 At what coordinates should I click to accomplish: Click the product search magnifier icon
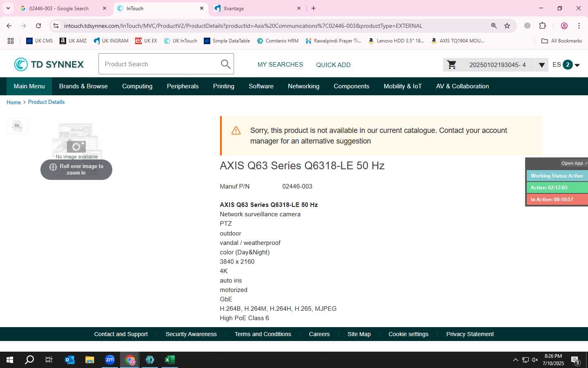click(x=225, y=64)
